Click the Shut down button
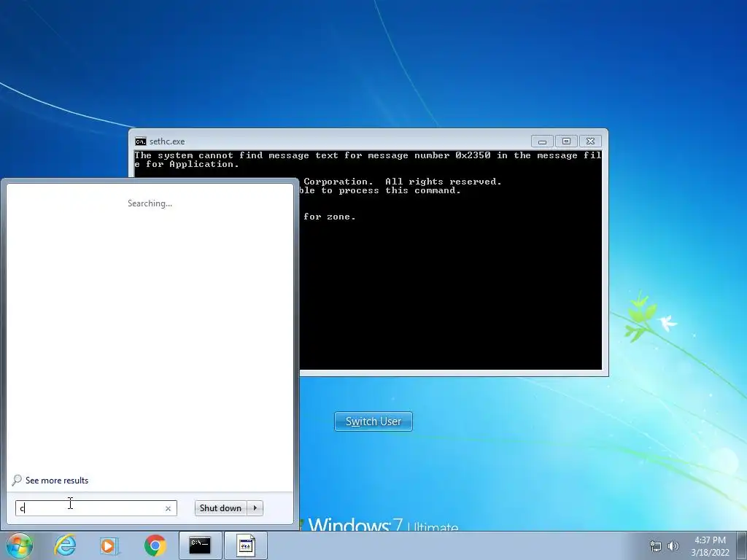The image size is (747, 560). [220, 508]
